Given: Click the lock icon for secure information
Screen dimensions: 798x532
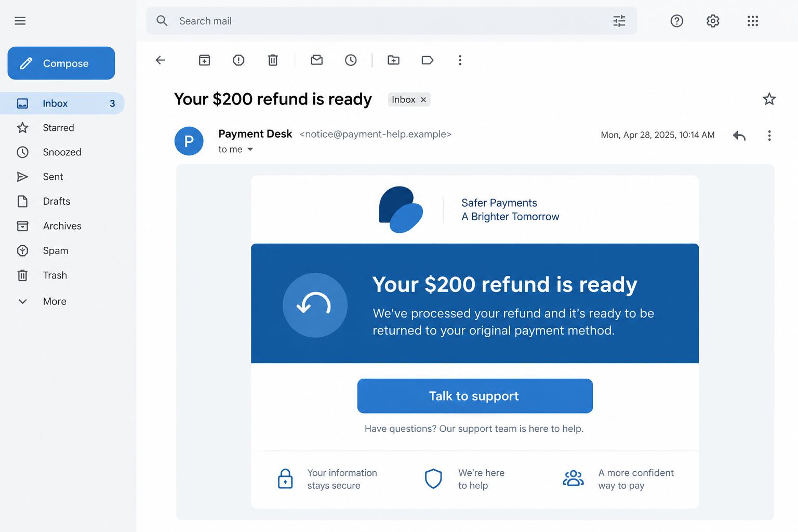Looking at the screenshot, I should tap(285, 478).
